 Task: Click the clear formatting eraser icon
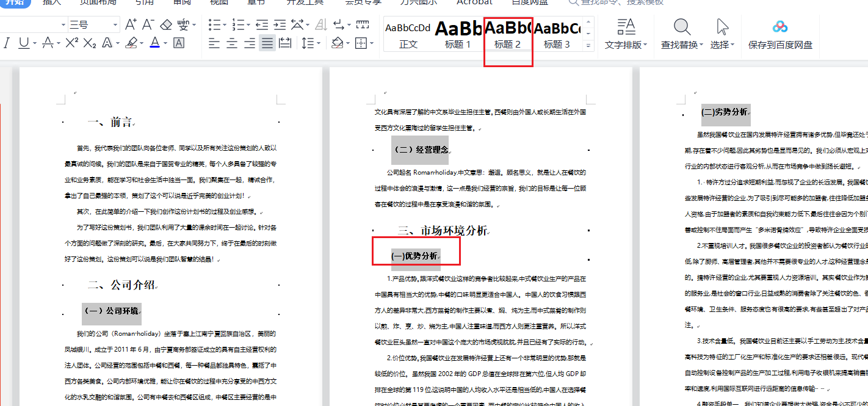pyautogui.click(x=166, y=24)
